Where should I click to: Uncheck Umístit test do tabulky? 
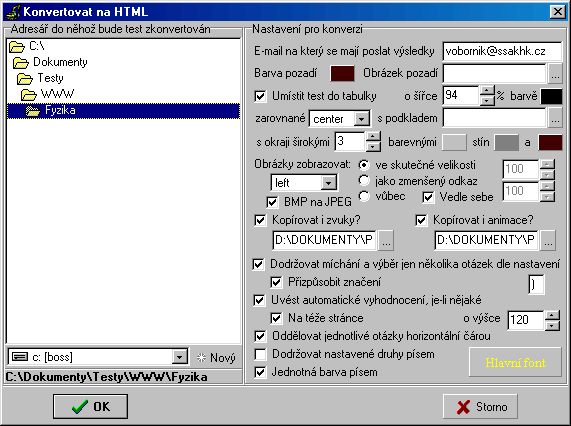point(260,96)
